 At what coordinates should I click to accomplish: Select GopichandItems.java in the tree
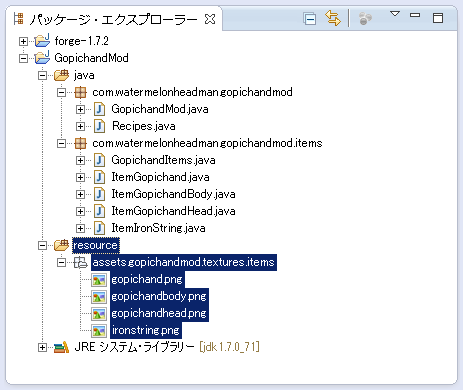(163, 160)
